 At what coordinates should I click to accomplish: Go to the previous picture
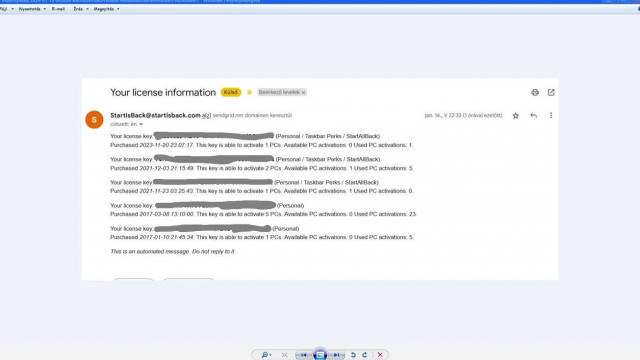tap(303, 355)
